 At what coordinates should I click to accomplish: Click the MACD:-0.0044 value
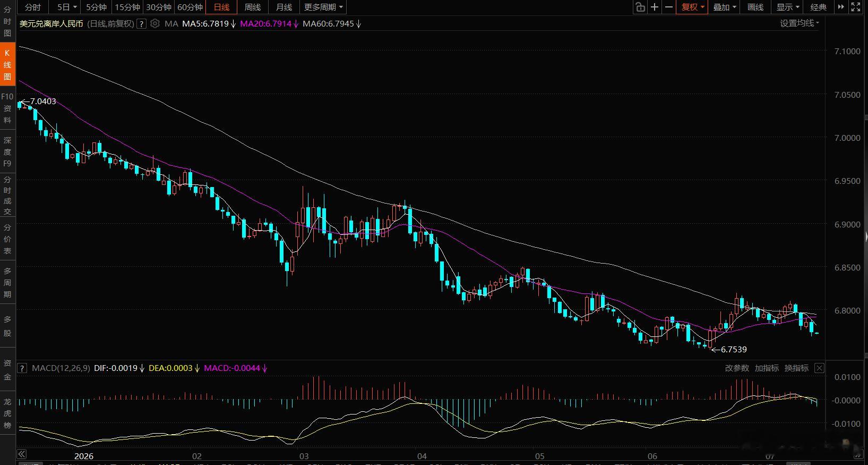(x=232, y=368)
